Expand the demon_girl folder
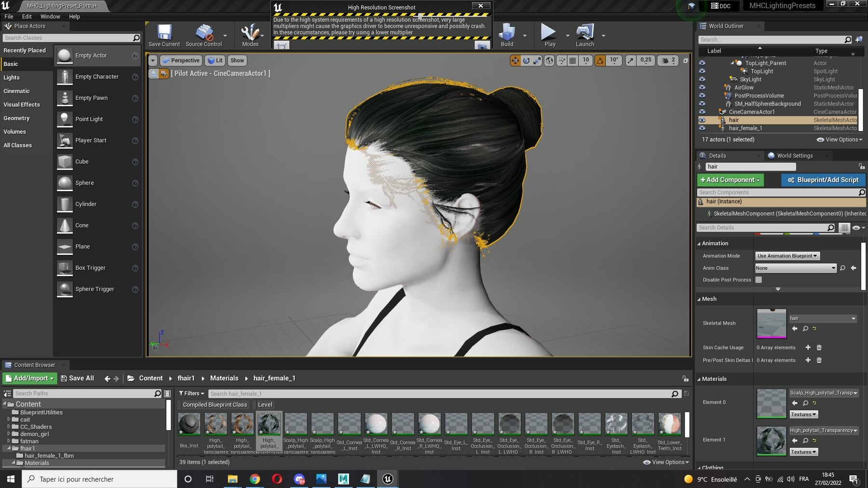868x488 pixels. tap(8, 434)
